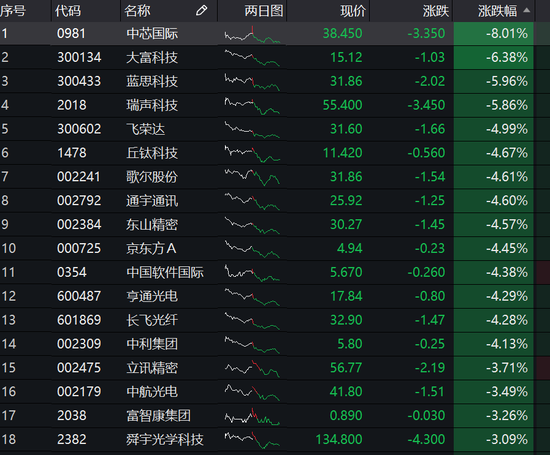Select stock name 瑞声科技

pos(152,105)
